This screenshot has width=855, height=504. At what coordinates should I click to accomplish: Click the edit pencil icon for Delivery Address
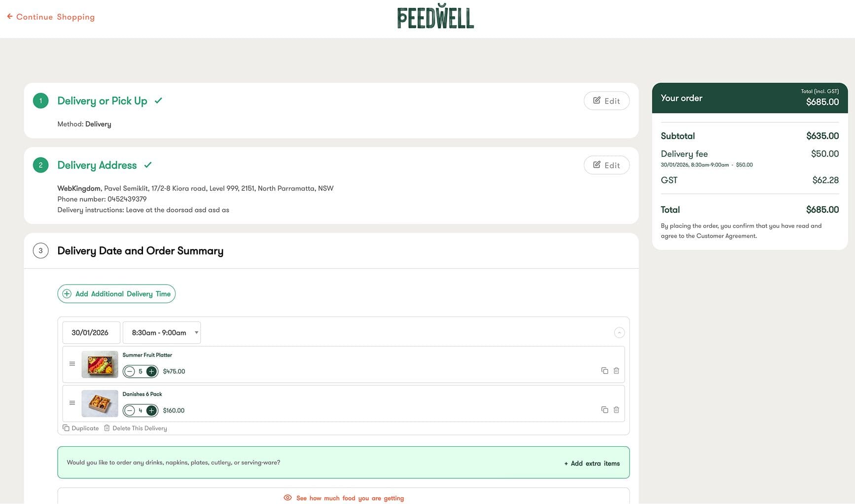pyautogui.click(x=597, y=165)
